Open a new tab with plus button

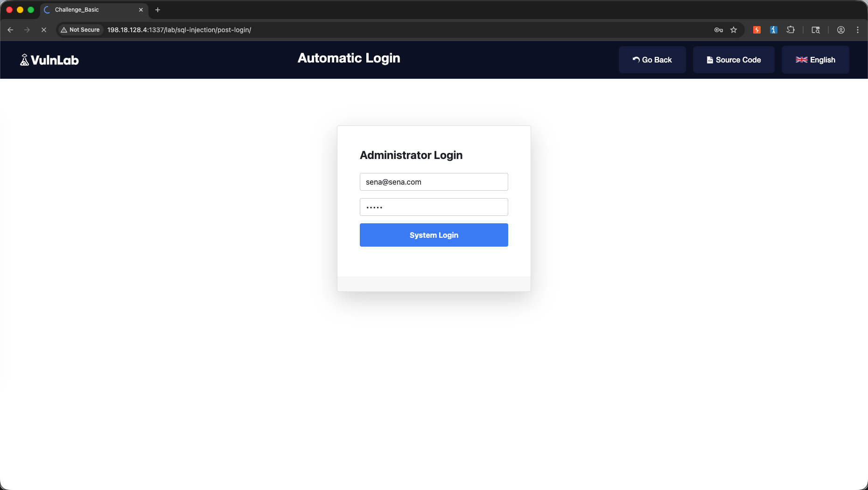point(158,10)
